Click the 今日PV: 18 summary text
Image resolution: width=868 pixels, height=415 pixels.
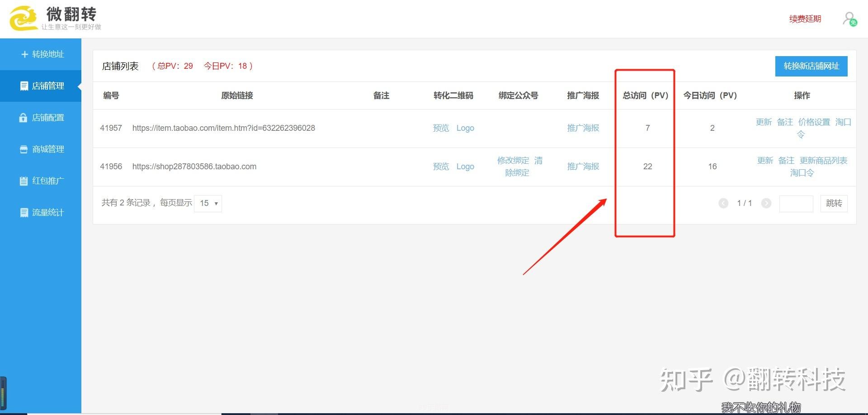tap(226, 66)
